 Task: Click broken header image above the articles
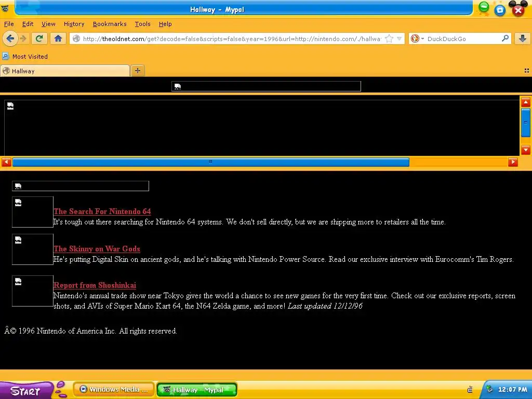pos(81,186)
